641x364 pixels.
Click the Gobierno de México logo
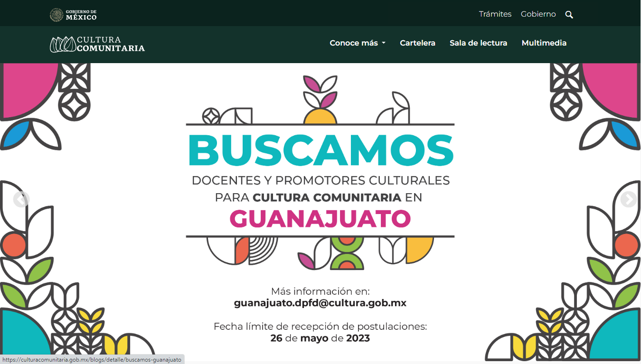[x=73, y=15]
